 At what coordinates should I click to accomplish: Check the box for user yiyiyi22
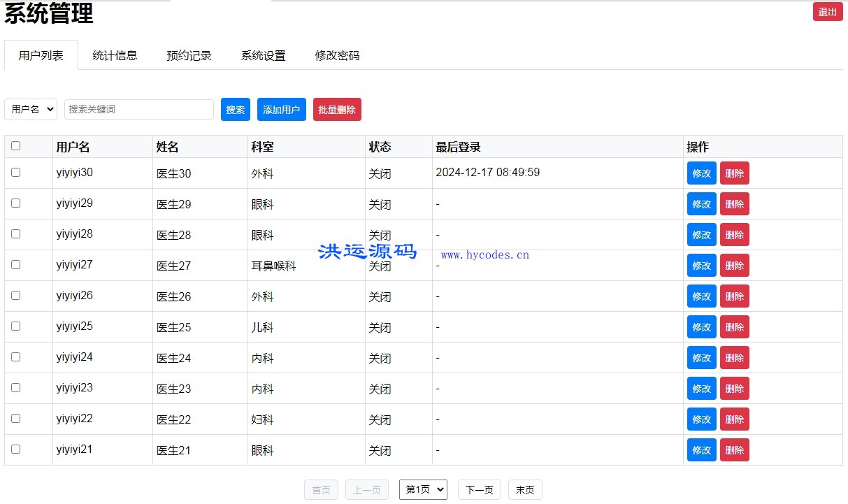pos(15,418)
